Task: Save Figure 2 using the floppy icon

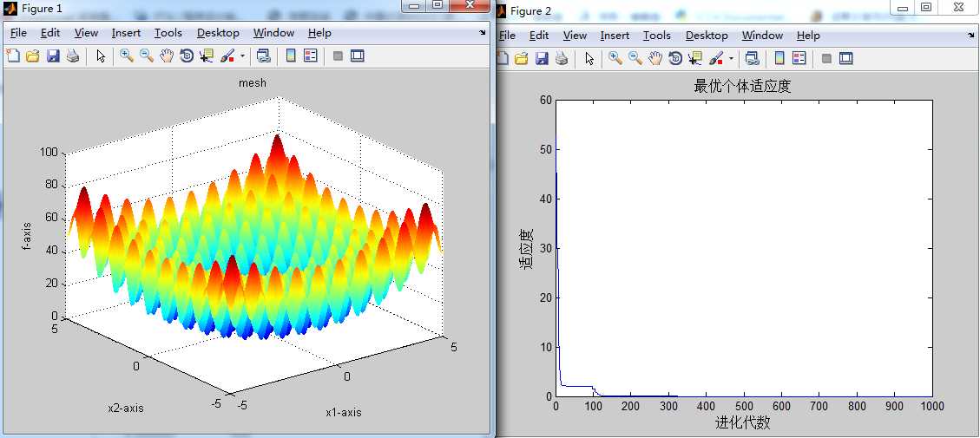Action: 542,59
